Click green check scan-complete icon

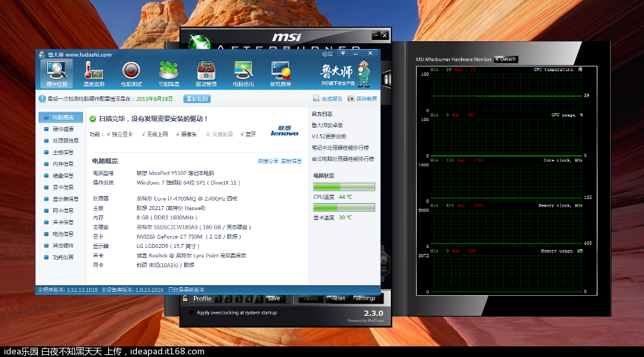click(93, 119)
